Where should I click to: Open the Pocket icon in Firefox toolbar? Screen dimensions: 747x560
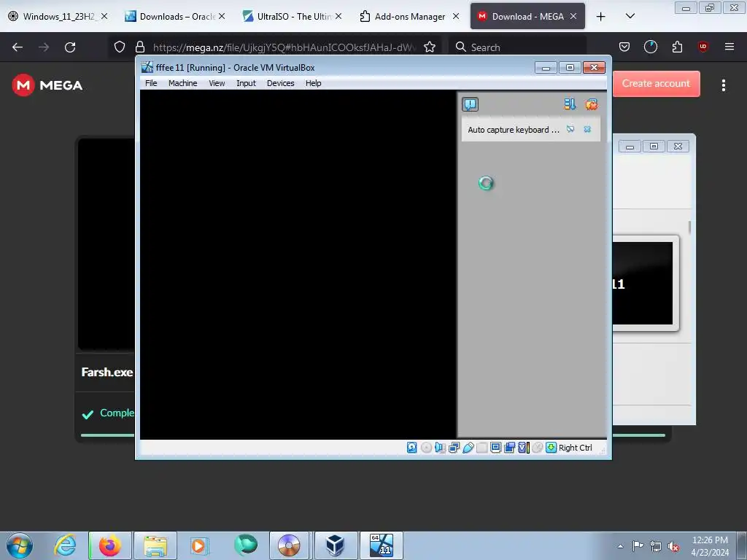click(624, 47)
